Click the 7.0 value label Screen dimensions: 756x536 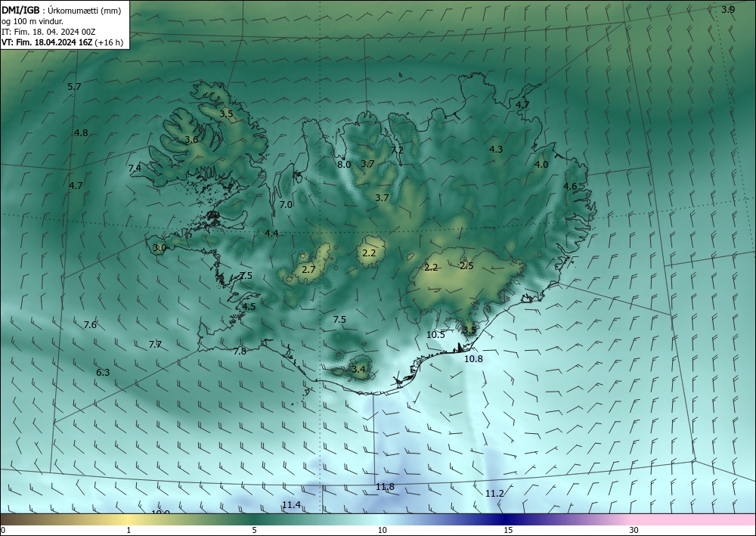pos(286,204)
